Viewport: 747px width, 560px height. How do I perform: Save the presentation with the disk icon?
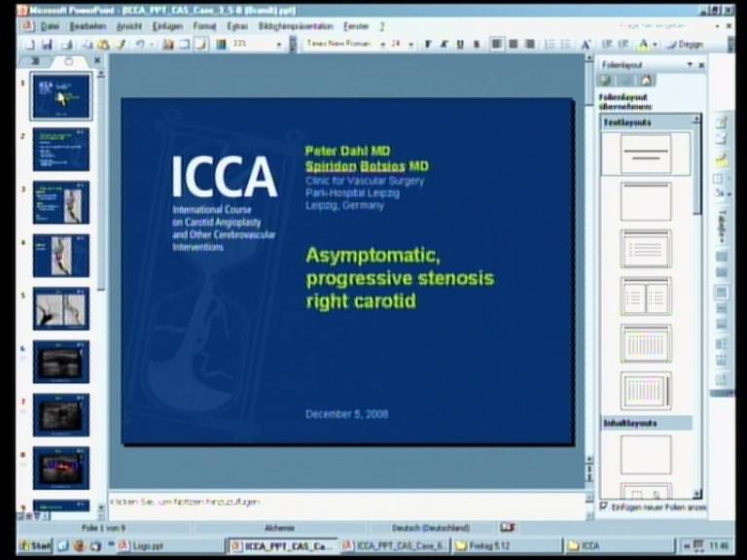[47, 45]
